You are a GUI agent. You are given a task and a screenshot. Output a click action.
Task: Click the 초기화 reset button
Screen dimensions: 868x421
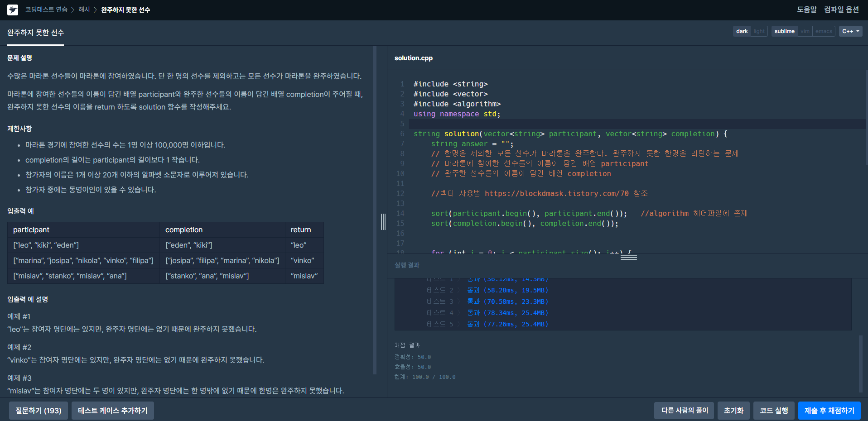pyautogui.click(x=733, y=411)
